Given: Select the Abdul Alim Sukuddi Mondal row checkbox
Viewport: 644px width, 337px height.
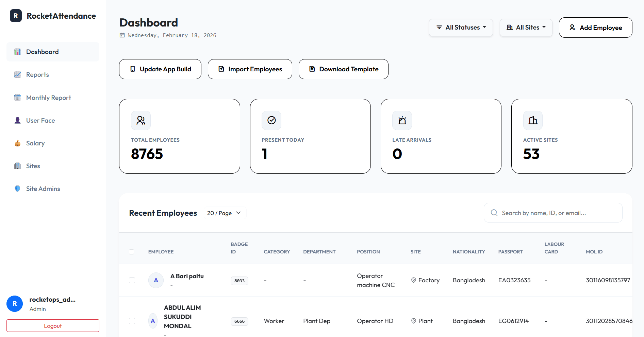Looking at the screenshot, I should coord(132,321).
